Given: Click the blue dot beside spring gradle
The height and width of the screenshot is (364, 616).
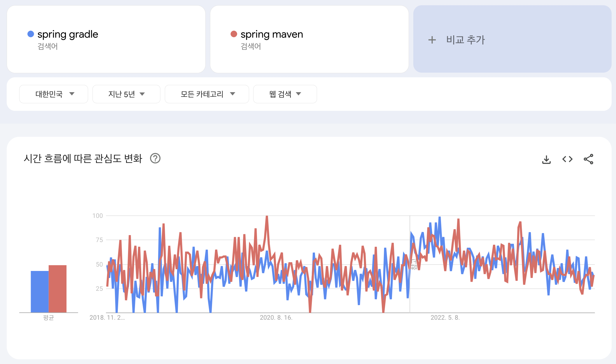Looking at the screenshot, I should 31,34.
